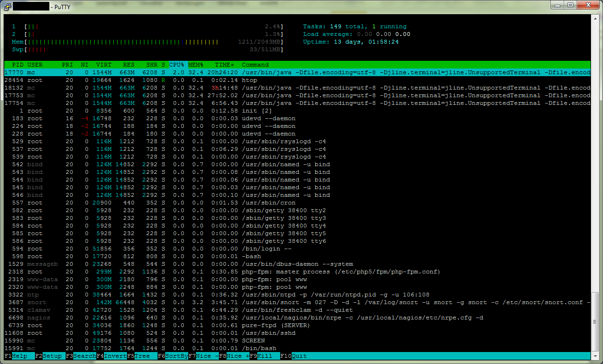This screenshot has height=364, width=603.
Task: Click F8 Nice + to raise niceness
Action: pos(234,356)
